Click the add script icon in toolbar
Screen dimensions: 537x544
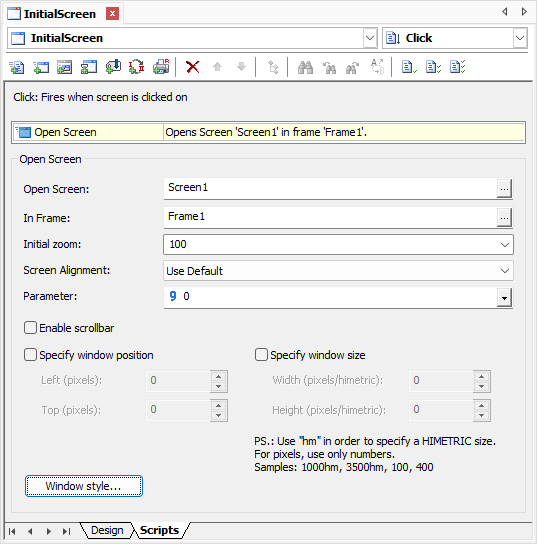pyautogui.click(x=16, y=67)
